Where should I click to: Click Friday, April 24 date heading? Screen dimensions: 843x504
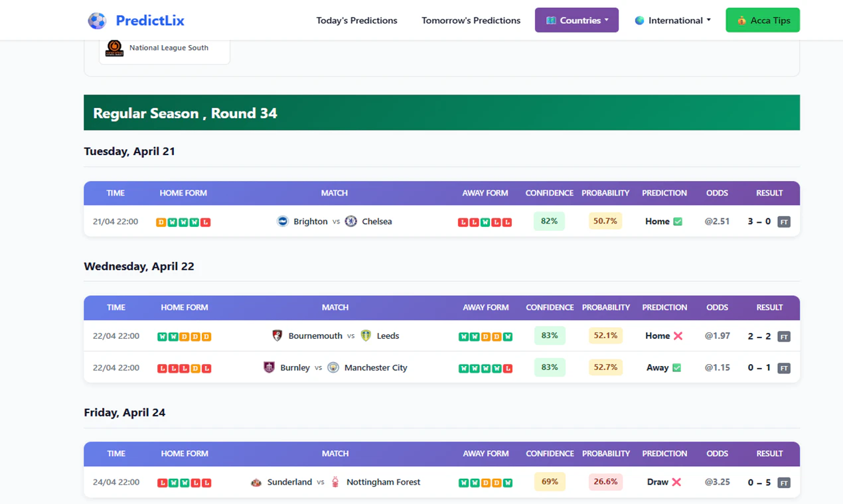click(x=125, y=412)
